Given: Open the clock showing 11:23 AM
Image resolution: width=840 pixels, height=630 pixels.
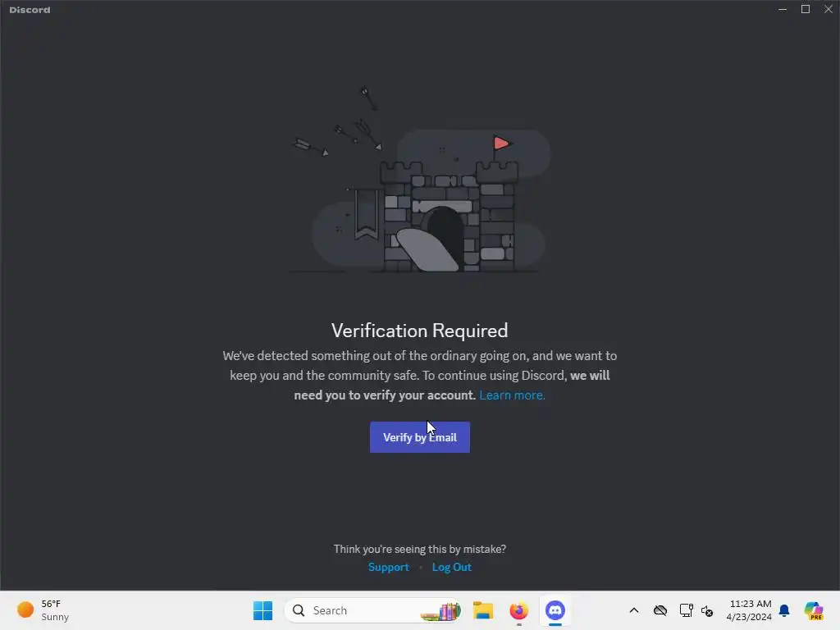Looking at the screenshot, I should 749,610.
